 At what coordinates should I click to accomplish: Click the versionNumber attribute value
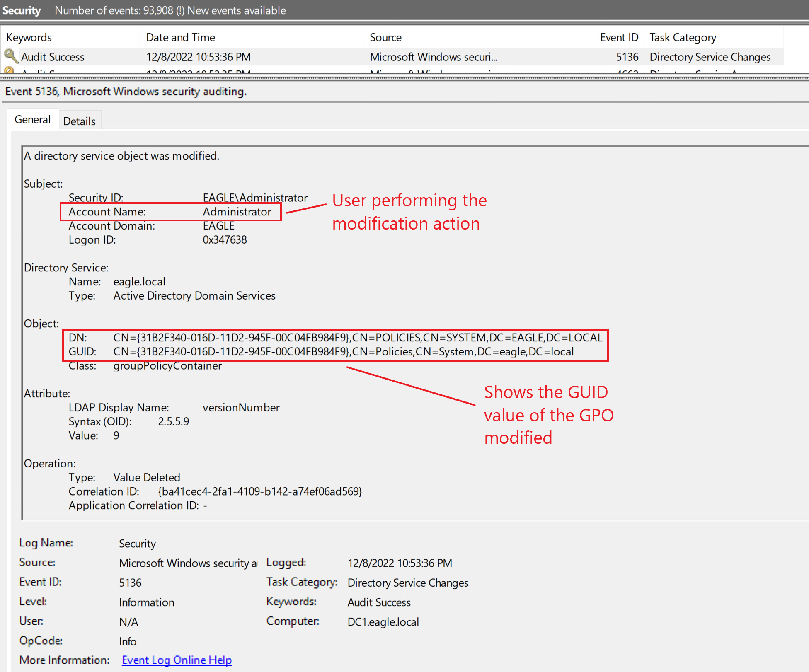coord(241,408)
